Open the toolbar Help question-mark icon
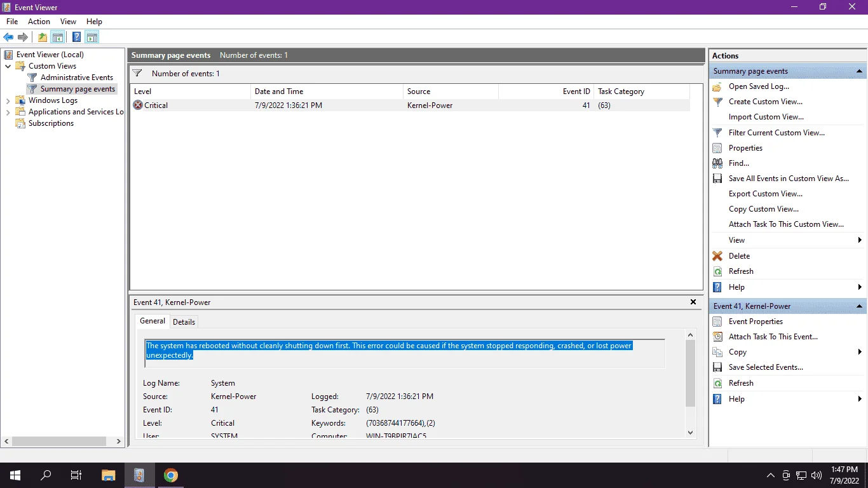 pos(76,37)
